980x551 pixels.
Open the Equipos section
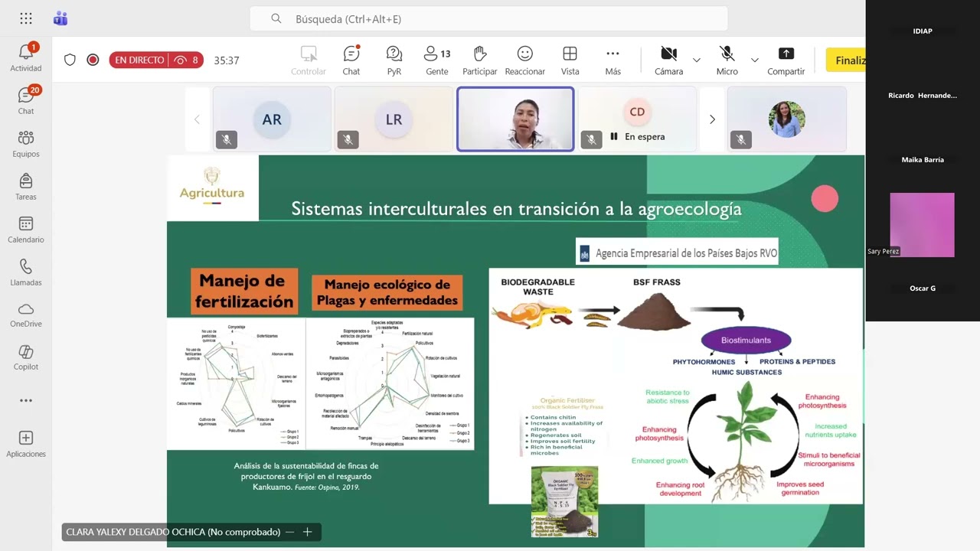tap(26, 144)
